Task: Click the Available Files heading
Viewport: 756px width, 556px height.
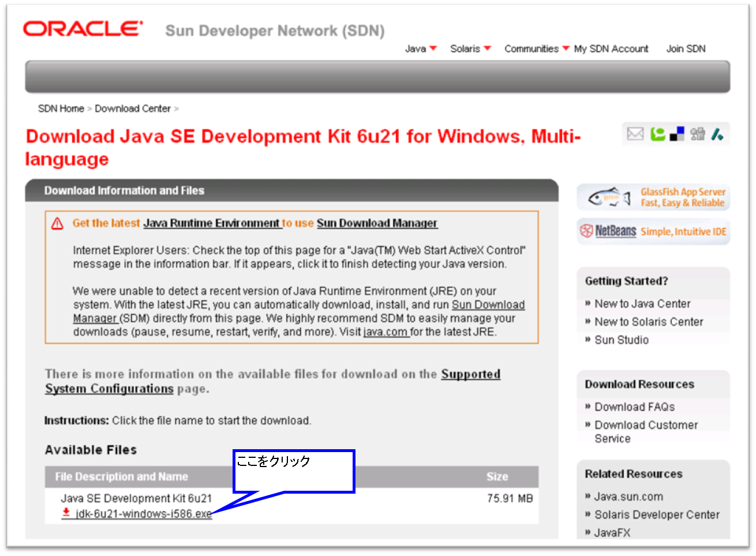Action: (91, 450)
